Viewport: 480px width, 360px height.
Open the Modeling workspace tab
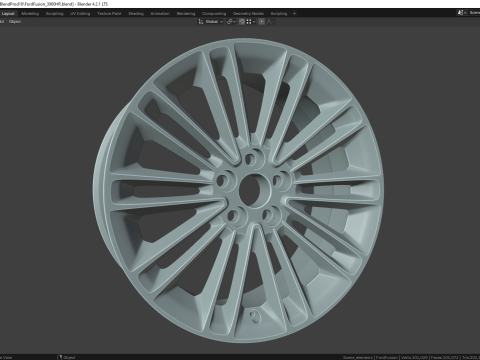30,14
